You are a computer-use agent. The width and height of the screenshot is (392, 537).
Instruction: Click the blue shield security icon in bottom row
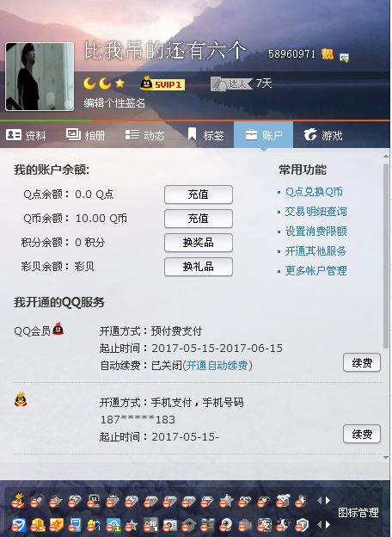pyautogui.click(x=18, y=525)
